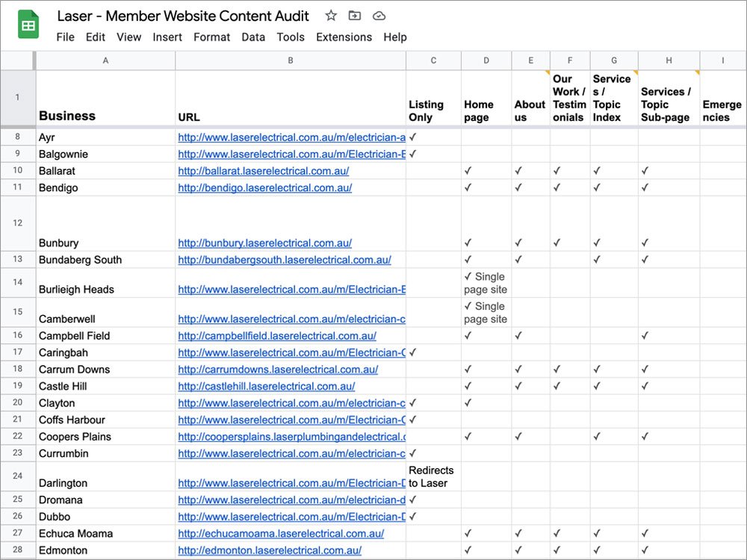Select the 'Currumbin' business cell
The height and width of the screenshot is (560, 747).
pos(106,453)
